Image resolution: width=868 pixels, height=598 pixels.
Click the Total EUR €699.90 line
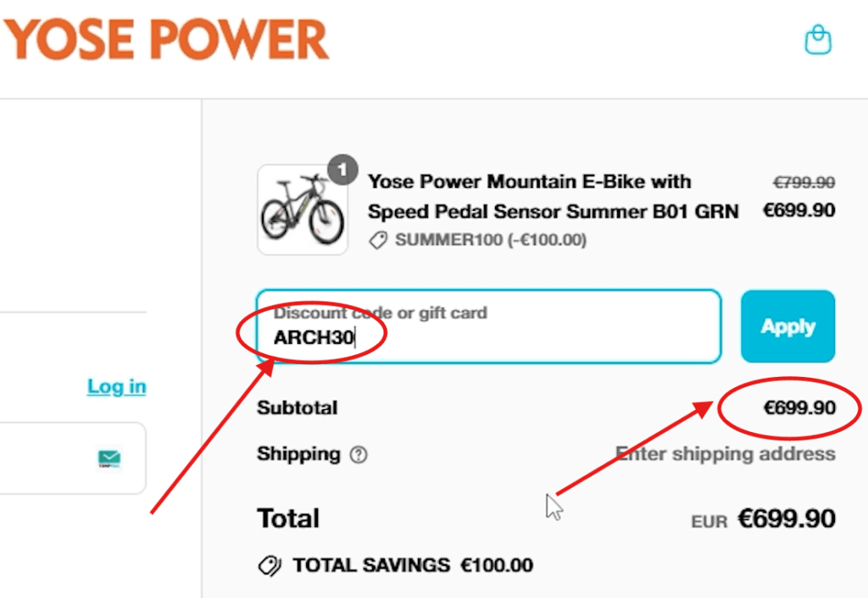[x=763, y=519]
